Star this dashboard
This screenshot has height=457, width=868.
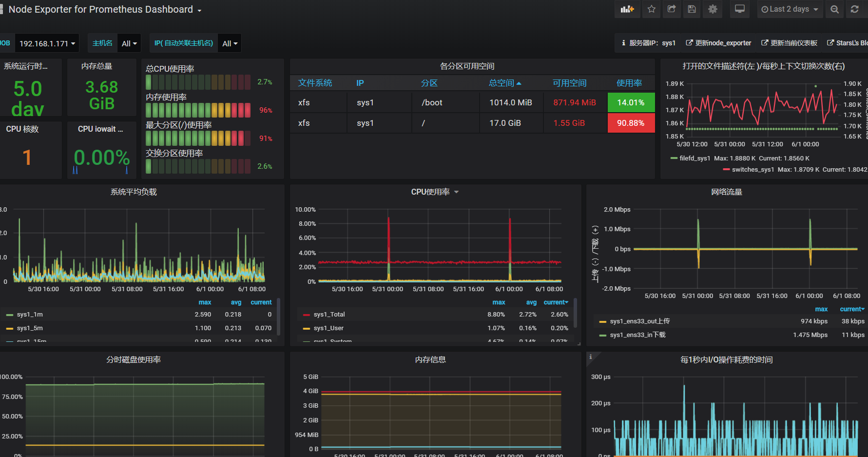tap(652, 9)
